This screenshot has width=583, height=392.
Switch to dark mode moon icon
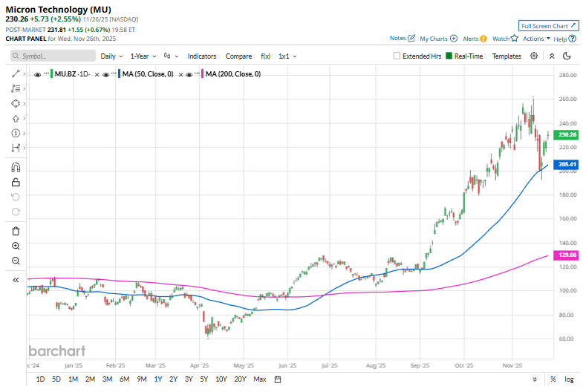click(x=567, y=56)
